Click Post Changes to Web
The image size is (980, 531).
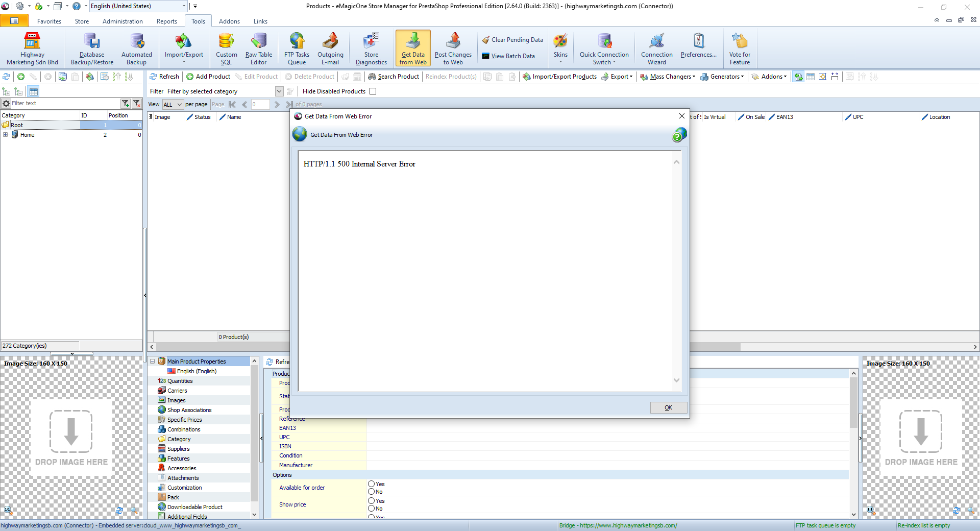point(453,49)
